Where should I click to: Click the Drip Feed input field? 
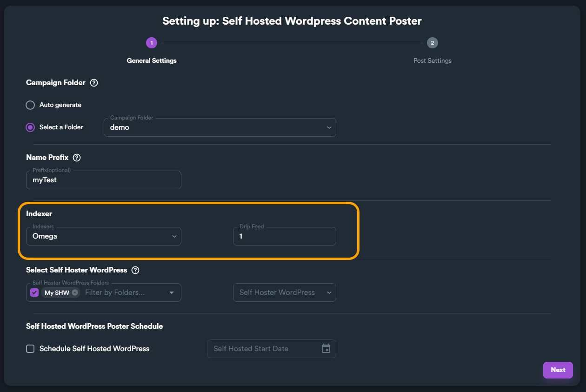284,236
